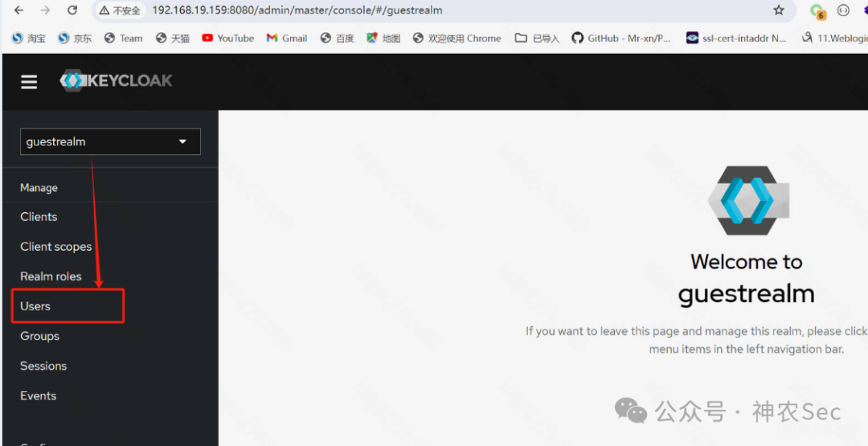Open Users in the sidebar

pyautogui.click(x=35, y=306)
